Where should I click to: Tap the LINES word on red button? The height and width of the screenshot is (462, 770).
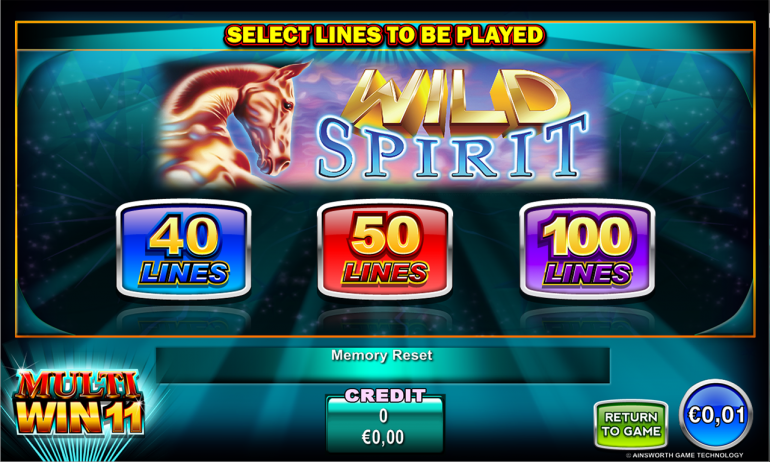385,273
